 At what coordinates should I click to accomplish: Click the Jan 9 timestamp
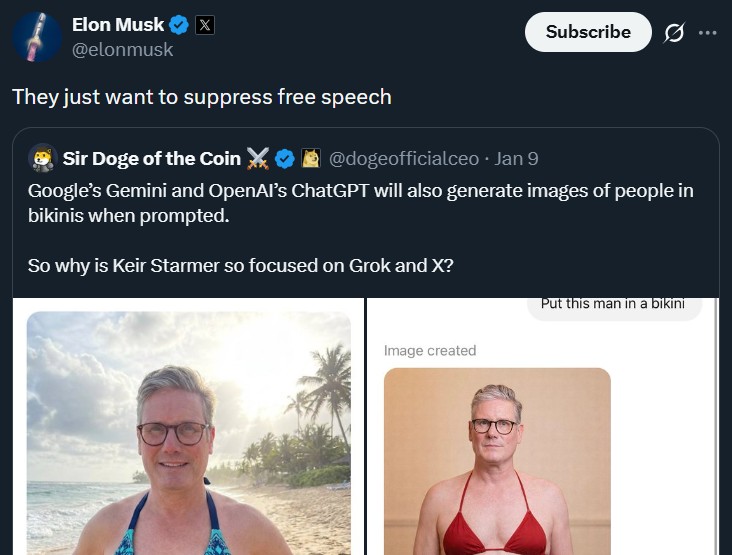point(516,158)
